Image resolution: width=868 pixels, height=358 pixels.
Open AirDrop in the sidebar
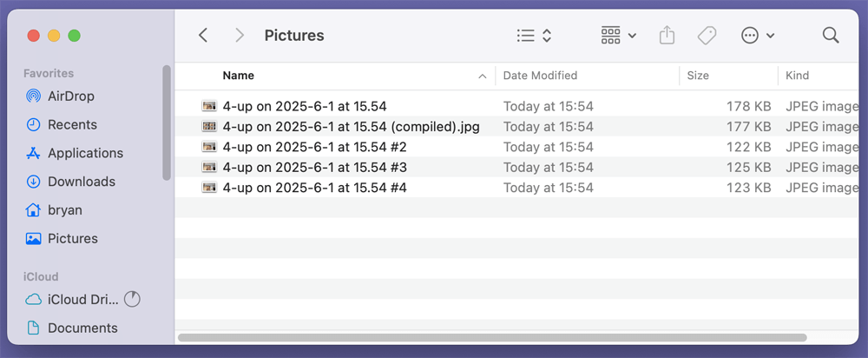(71, 96)
